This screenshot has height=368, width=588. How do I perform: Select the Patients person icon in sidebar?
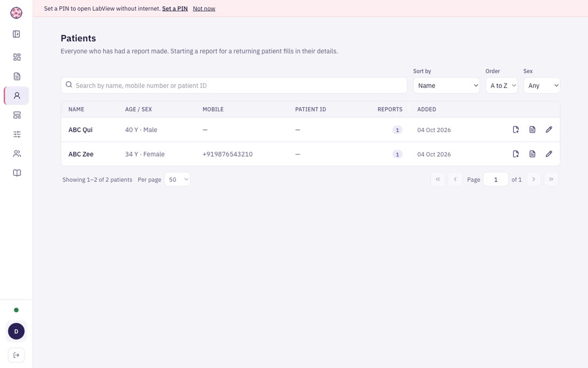pos(17,96)
